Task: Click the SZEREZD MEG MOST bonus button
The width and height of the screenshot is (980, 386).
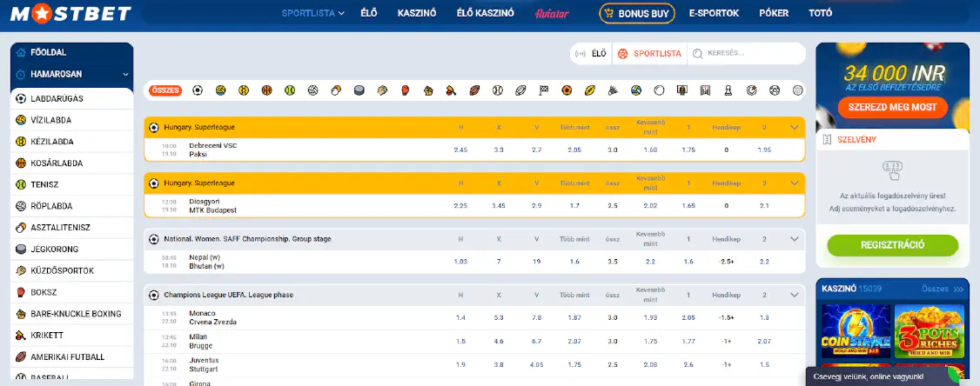Action: click(x=892, y=107)
